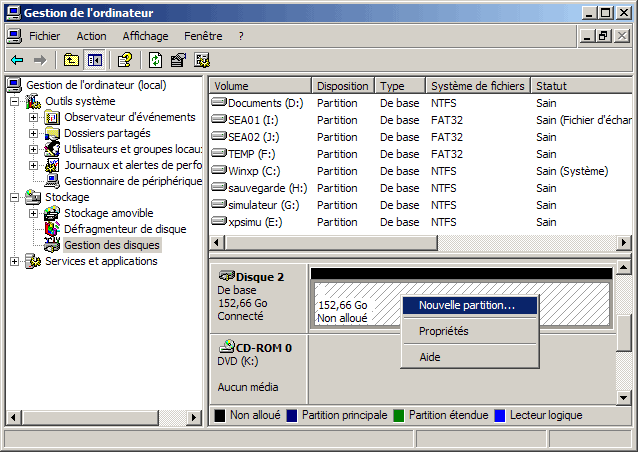Click the Up one level folder icon
The height and width of the screenshot is (452, 638).
pos(71,60)
